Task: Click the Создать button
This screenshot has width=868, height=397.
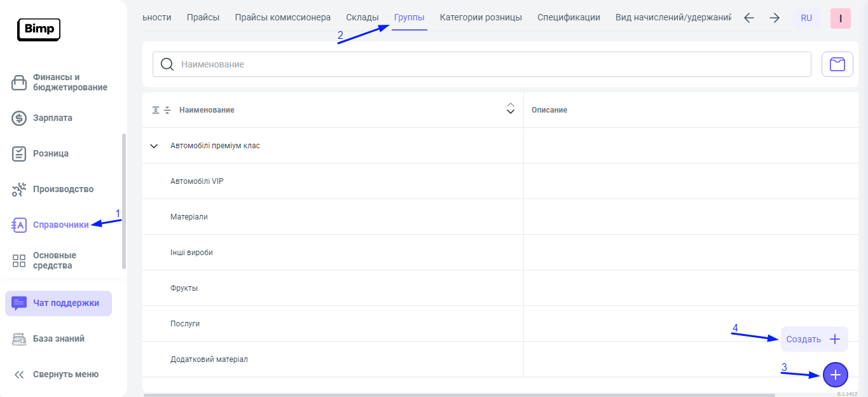Action: [814, 339]
